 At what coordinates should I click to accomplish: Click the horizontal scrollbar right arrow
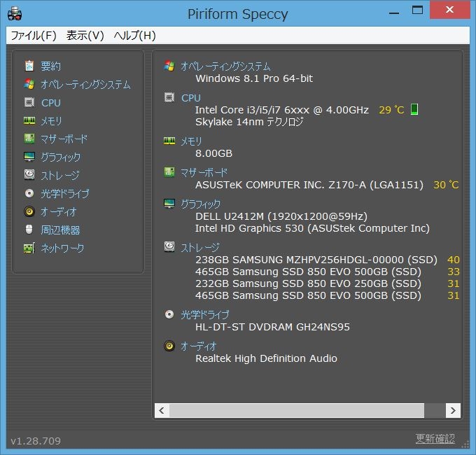(453, 410)
